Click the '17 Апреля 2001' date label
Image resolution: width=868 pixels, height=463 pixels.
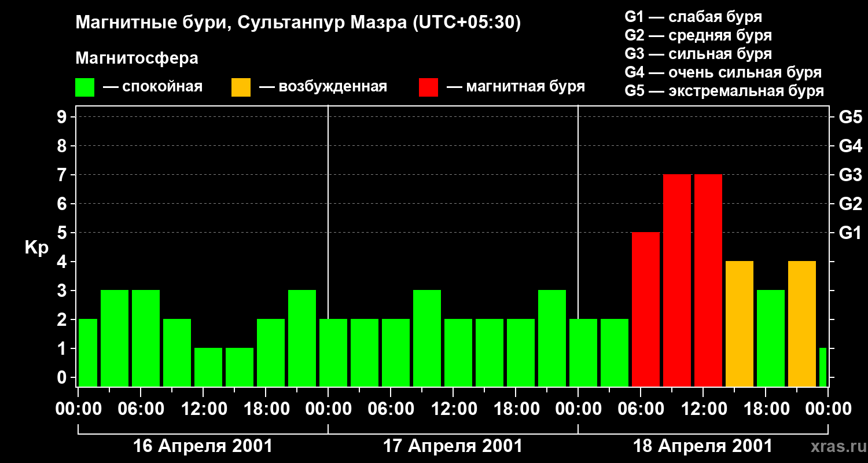[x=453, y=446]
